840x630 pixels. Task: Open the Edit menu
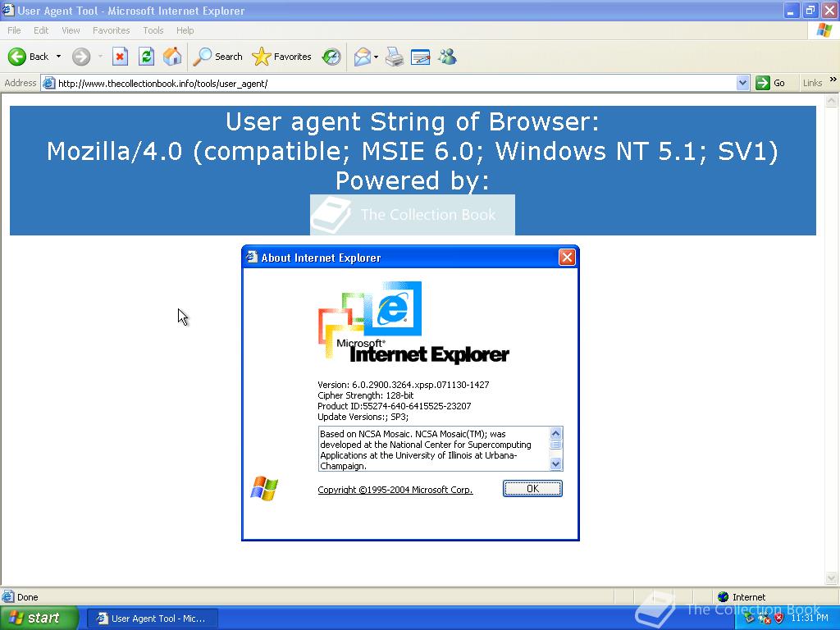coord(41,30)
